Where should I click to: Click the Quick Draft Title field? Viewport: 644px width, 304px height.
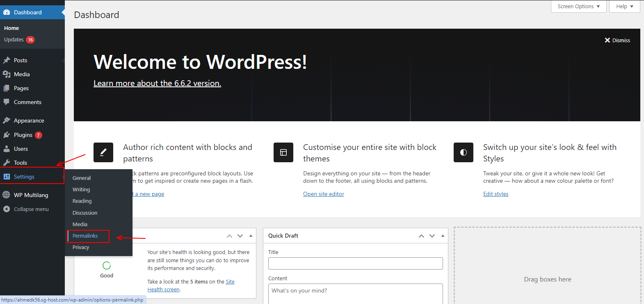click(x=356, y=263)
